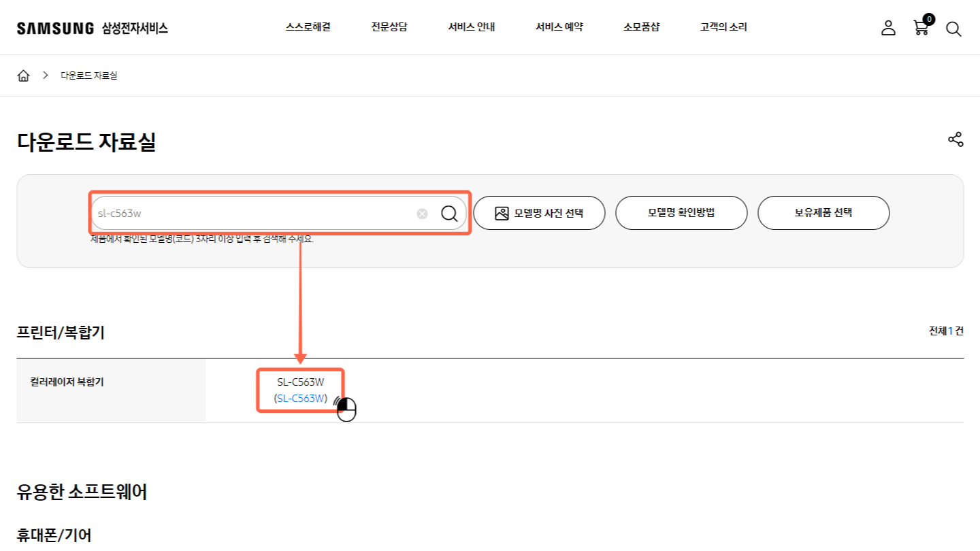The image size is (980, 551).
Task: Click the 보유제품 선택 button
Action: 823,213
